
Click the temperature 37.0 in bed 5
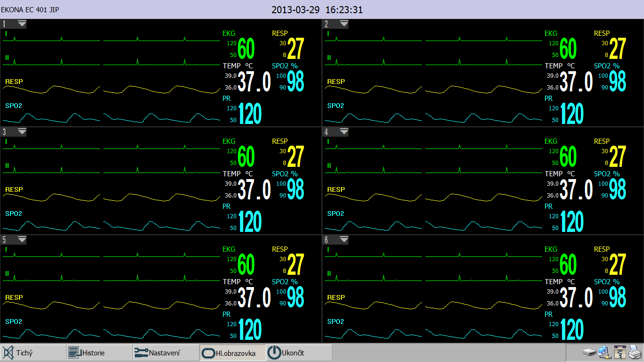[x=255, y=297]
